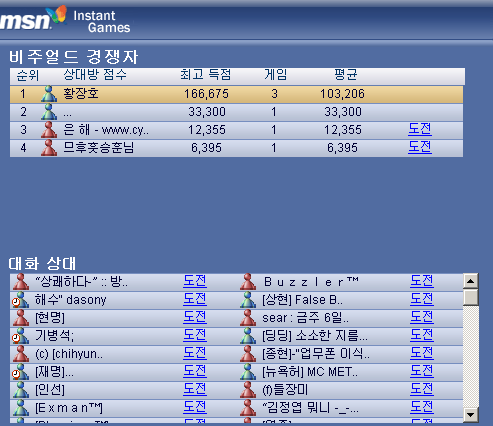This screenshot has width=493, height=426.
Task: Click the red buddy icon beside Buzzler™
Action: point(248,282)
